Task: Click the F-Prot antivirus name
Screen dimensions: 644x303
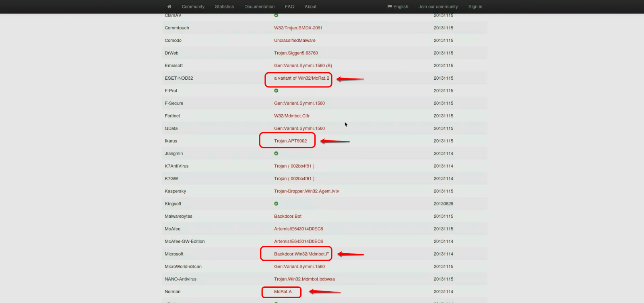Action: [x=171, y=91]
